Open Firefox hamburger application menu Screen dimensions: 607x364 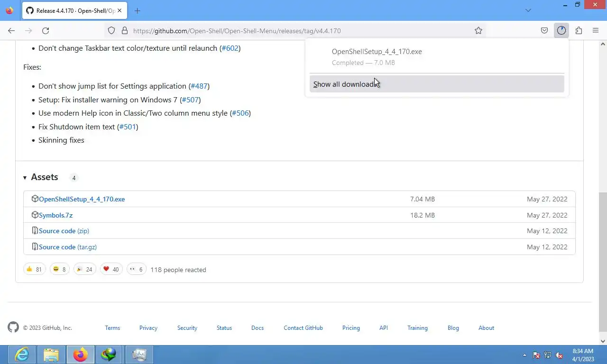point(596,30)
